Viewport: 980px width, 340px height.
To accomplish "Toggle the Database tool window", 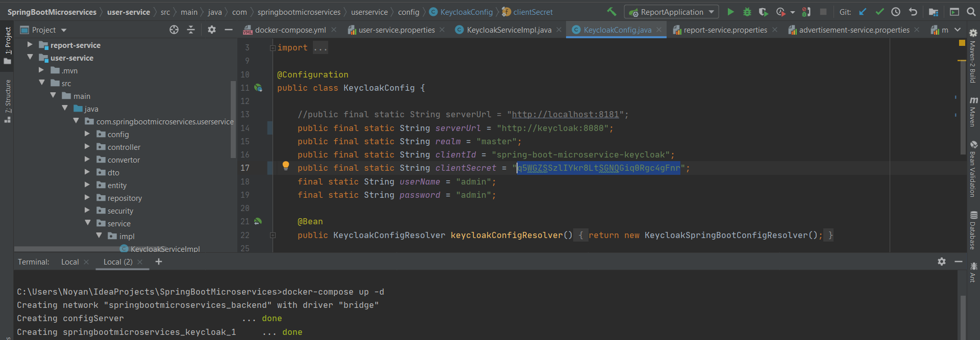I will [x=973, y=230].
